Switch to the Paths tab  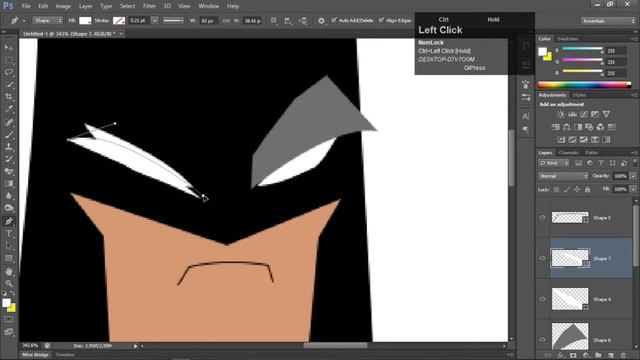[591, 153]
